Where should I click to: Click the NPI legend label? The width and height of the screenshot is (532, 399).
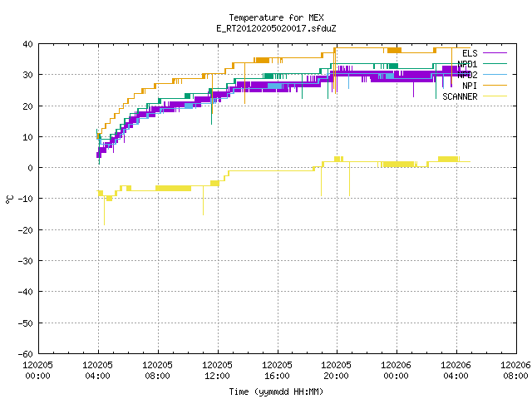(470, 86)
